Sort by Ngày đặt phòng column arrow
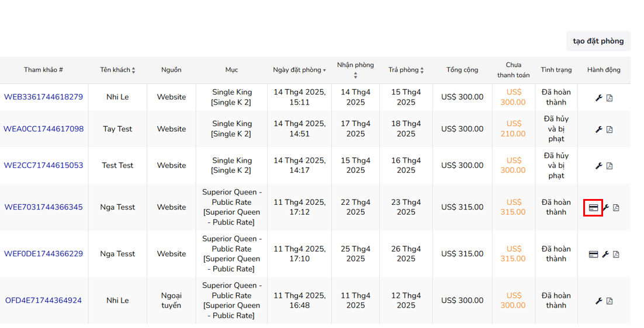Image resolution: width=644 pixels, height=328 pixels. (324, 71)
